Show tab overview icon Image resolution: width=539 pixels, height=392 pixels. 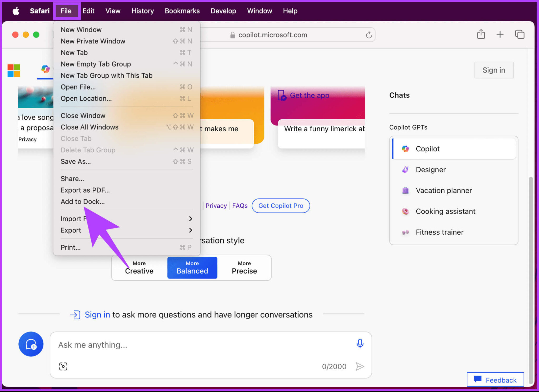click(520, 34)
